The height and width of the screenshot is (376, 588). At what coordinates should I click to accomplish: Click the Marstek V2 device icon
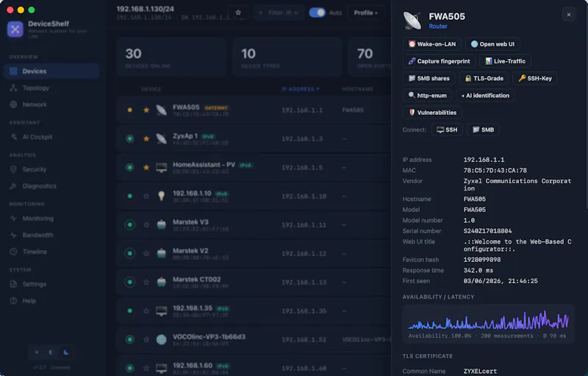[x=161, y=253]
